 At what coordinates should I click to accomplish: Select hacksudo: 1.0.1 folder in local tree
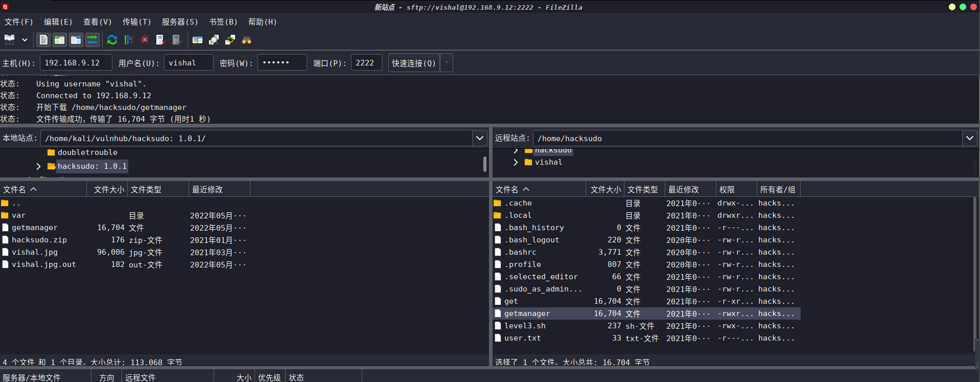92,166
